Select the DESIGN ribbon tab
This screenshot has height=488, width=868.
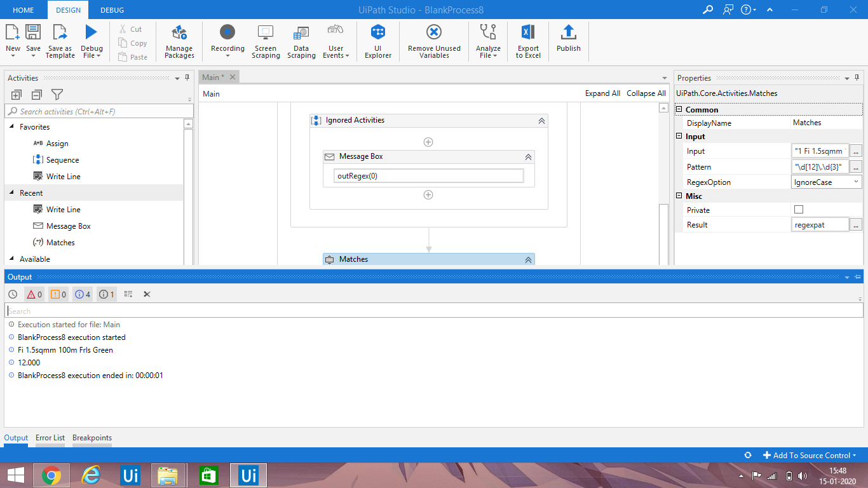click(x=68, y=10)
